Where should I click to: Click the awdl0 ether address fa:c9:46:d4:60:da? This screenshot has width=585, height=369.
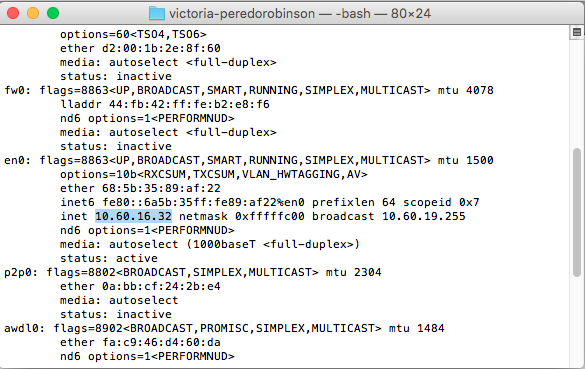[161, 343]
